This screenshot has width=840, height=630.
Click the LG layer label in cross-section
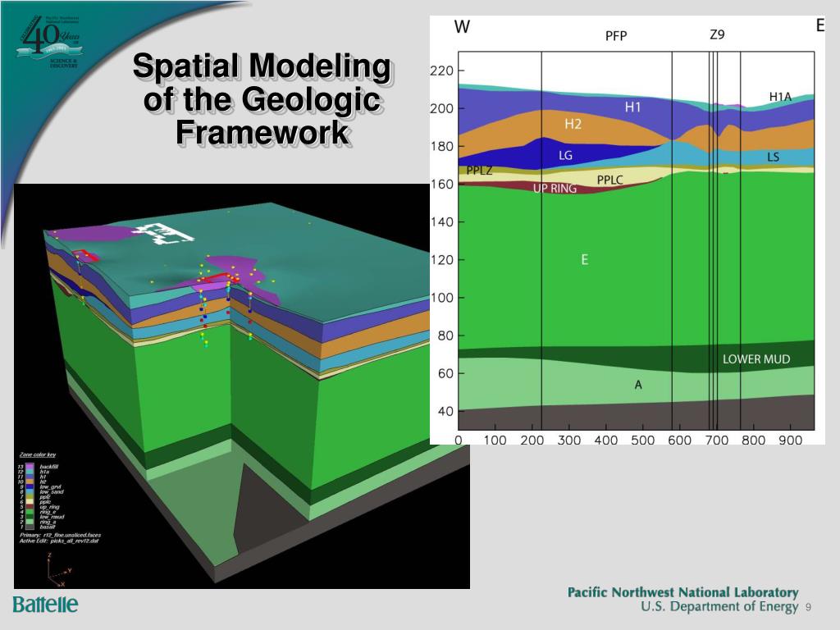(x=565, y=155)
